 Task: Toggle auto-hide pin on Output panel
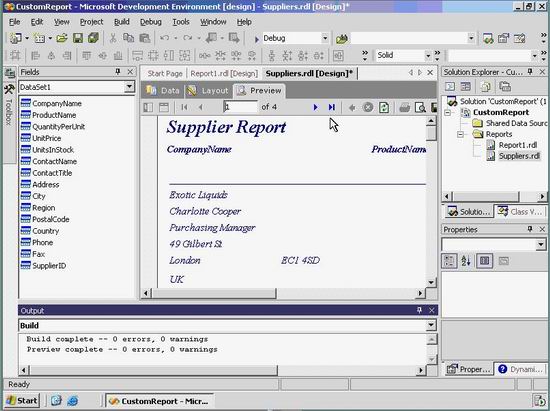[x=419, y=310]
